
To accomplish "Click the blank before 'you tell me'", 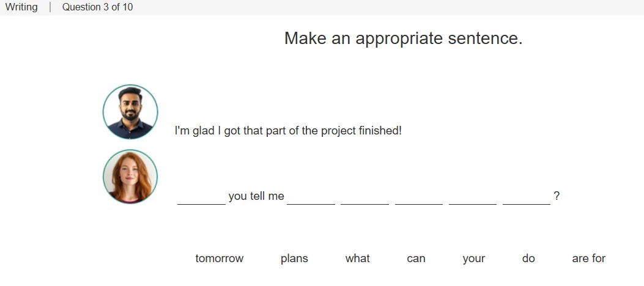I will 201,197.
